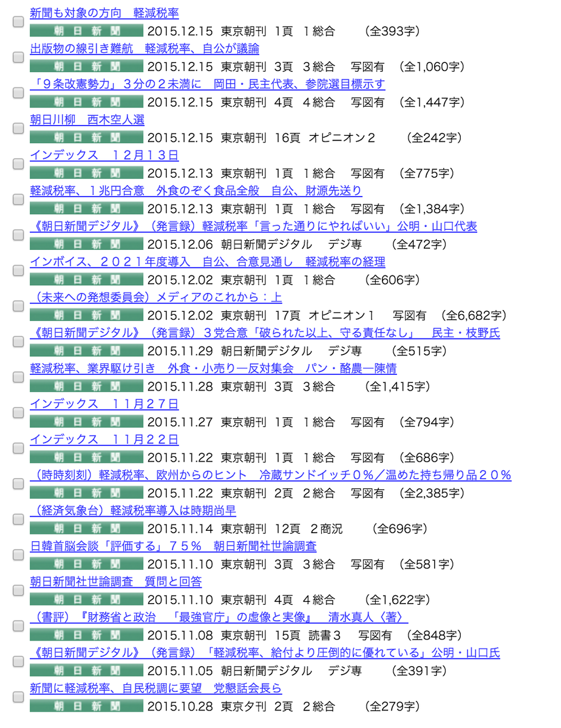Viewport: 561px width, 728px height.
Task: Click the character count (全581字)
Action: pos(426,564)
